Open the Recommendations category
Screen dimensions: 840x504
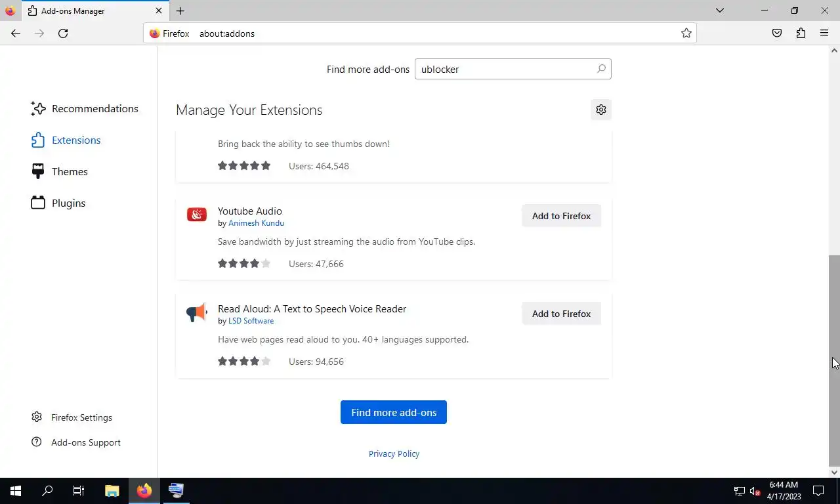pos(85,109)
